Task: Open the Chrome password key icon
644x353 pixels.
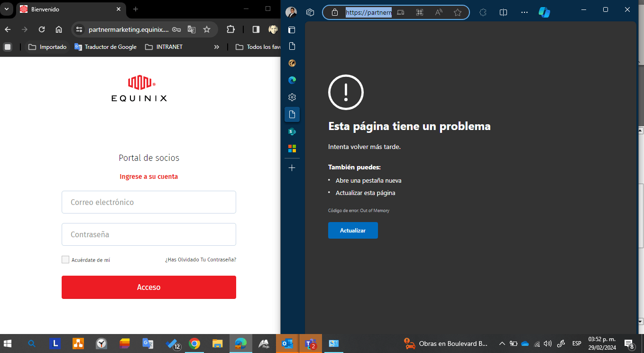Action: [x=176, y=29]
